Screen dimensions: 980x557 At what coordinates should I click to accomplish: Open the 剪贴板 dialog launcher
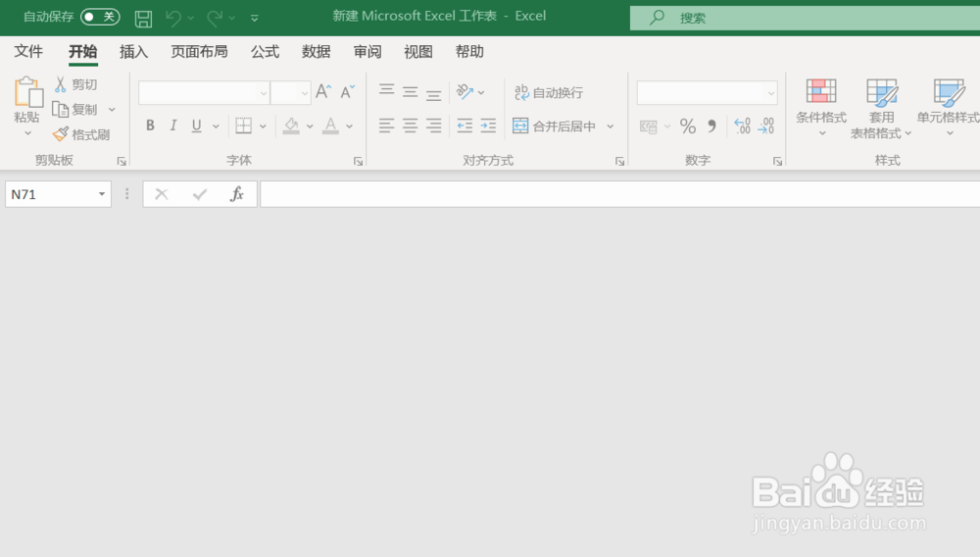(122, 161)
